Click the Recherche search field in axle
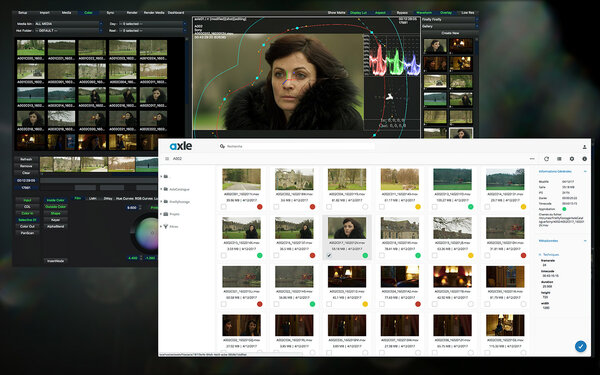Image resolution: width=600 pixels, height=375 pixels. point(298,146)
